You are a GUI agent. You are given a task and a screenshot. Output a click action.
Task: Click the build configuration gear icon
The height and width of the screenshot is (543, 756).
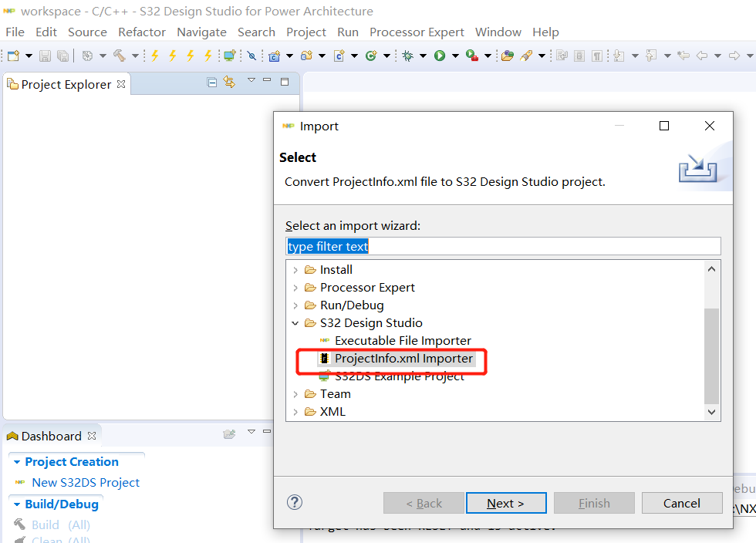pos(87,56)
